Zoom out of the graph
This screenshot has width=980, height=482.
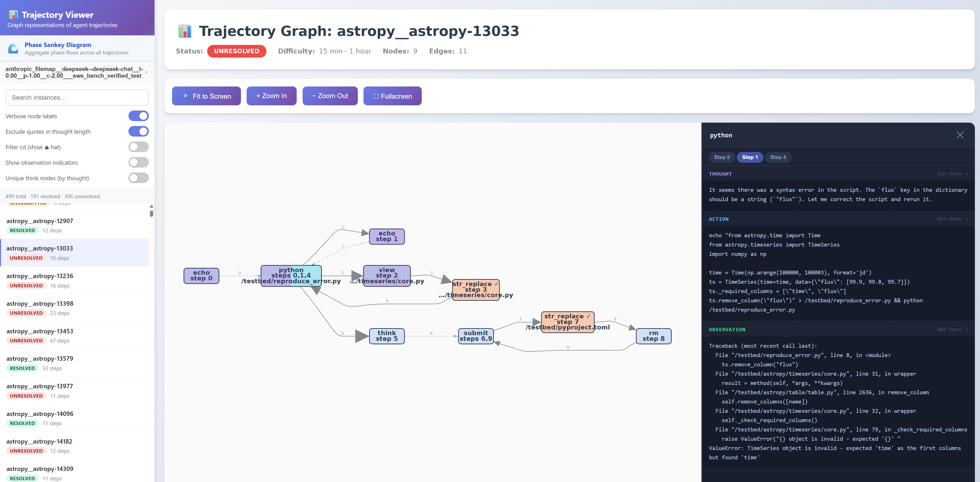point(330,96)
